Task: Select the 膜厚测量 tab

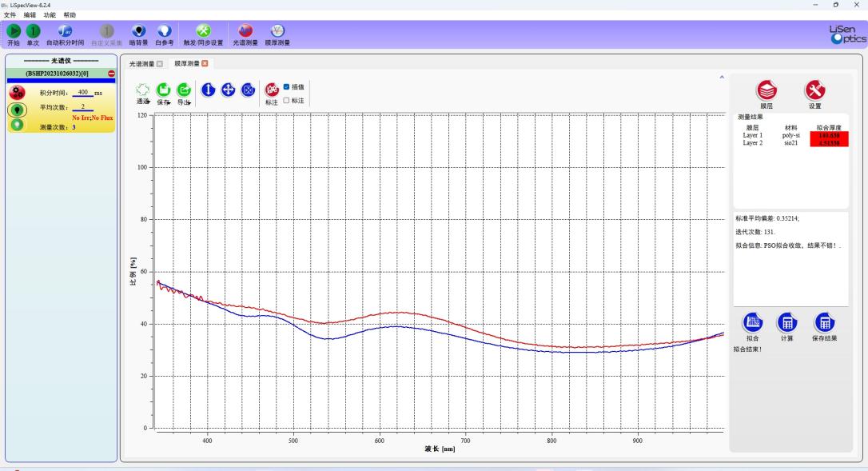Action: (x=186, y=64)
